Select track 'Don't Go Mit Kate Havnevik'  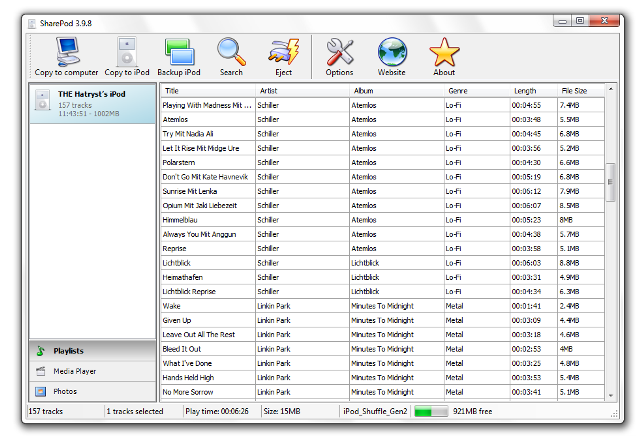click(383, 177)
